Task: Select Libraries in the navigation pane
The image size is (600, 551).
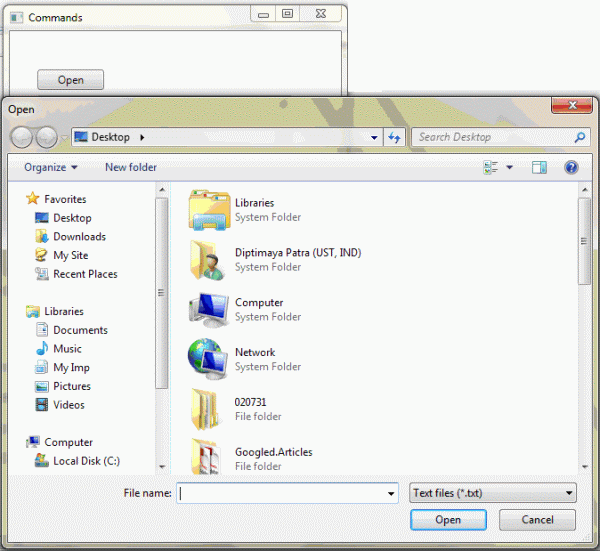Action: point(64,311)
